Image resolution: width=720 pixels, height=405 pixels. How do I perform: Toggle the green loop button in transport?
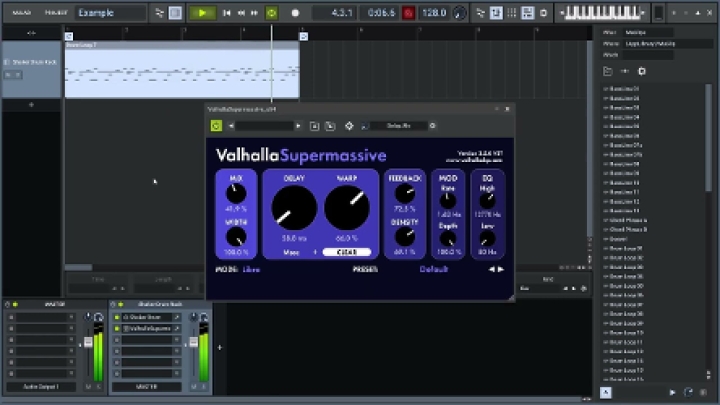click(271, 13)
